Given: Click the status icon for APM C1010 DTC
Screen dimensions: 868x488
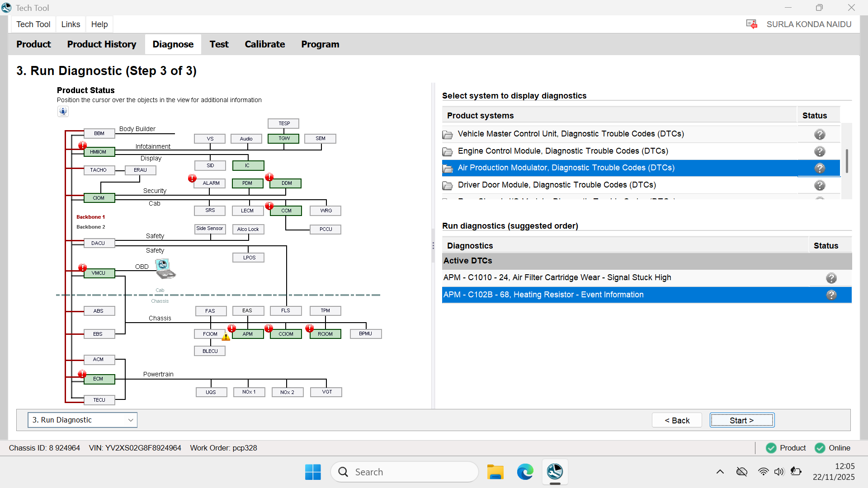Looking at the screenshot, I should click(x=831, y=278).
